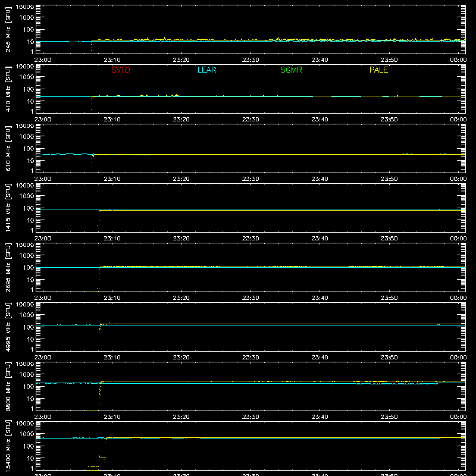The width and height of the screenshot is (476, 476).
Task: Select the 4995 MHz [SFU] axis title
Action: coord(8,327)
